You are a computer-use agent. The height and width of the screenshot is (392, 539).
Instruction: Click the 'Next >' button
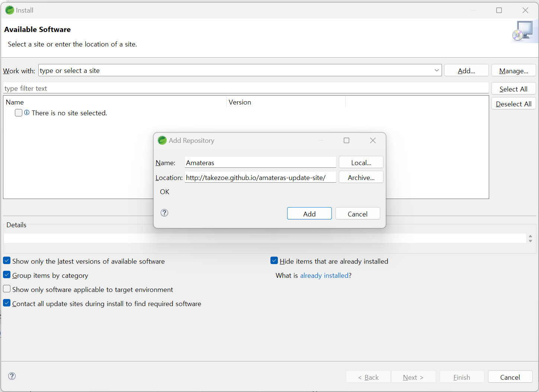(413, 377)
